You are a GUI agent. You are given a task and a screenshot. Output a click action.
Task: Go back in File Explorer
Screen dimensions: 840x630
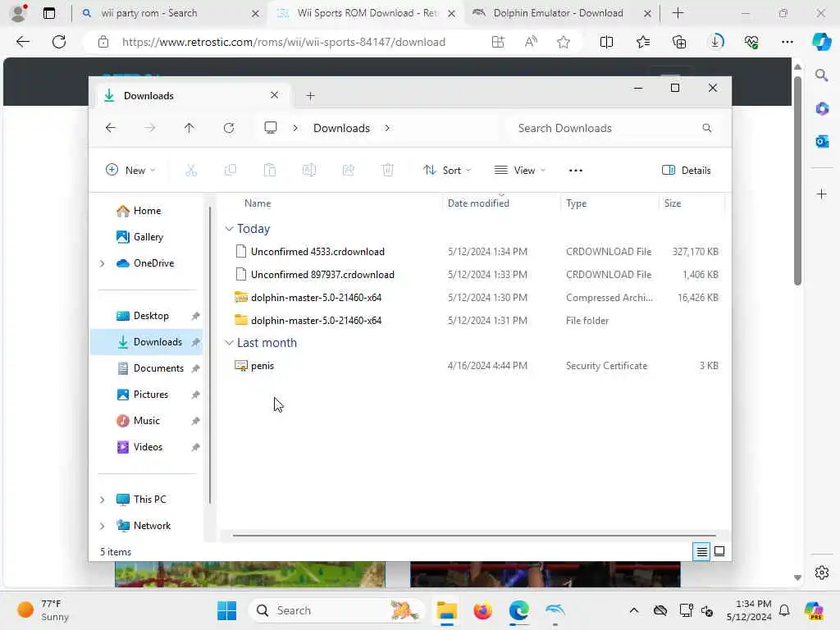pos(111,128)
